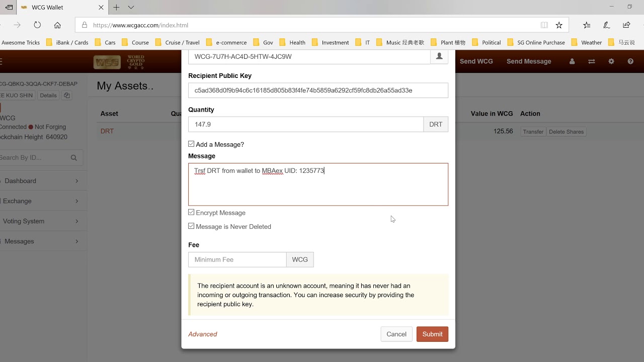Open the account user icon in header
This screenshot has height=362, width=644.
click(572, 61)
